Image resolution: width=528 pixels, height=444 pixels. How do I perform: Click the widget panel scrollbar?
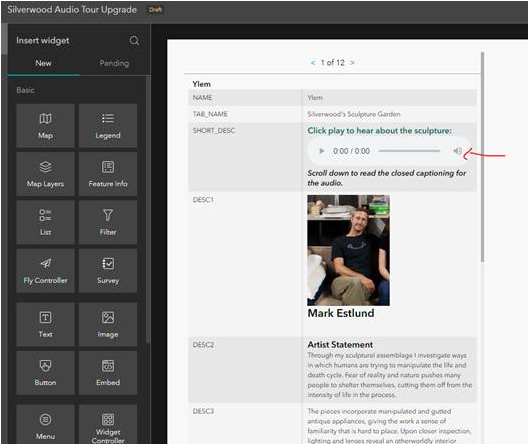tap(148, 209)
